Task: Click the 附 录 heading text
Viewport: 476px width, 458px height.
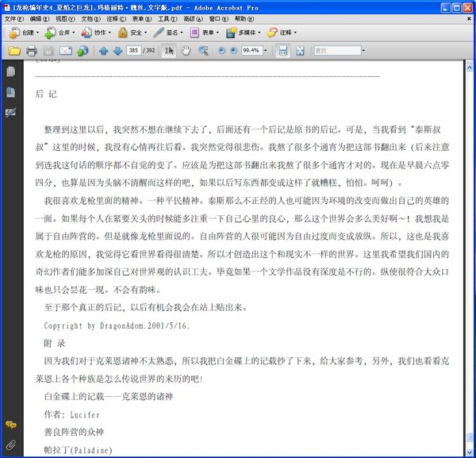Action: tap(55, 344)
